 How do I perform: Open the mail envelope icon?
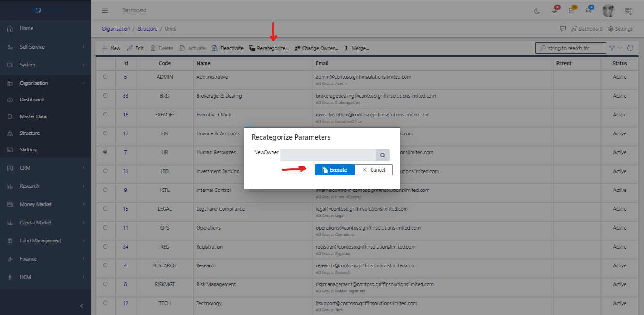[x=588, y=11]
